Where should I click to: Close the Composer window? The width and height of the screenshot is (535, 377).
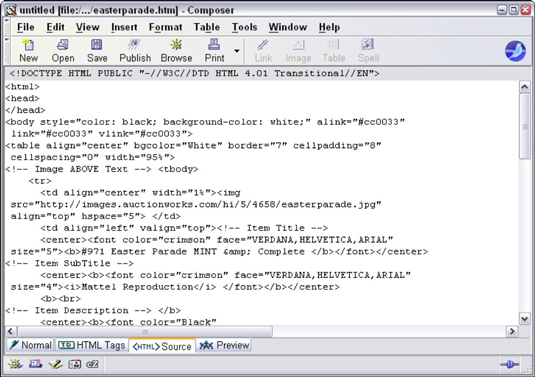click(x=525, y=10)
